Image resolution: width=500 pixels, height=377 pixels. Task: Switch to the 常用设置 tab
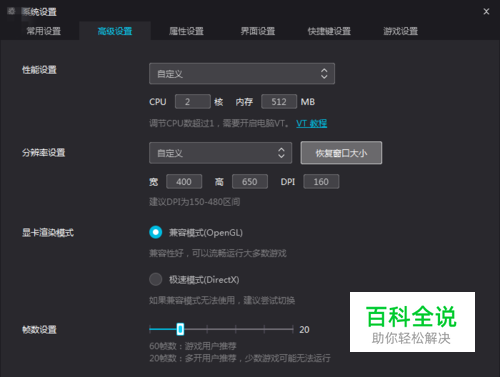44,31
